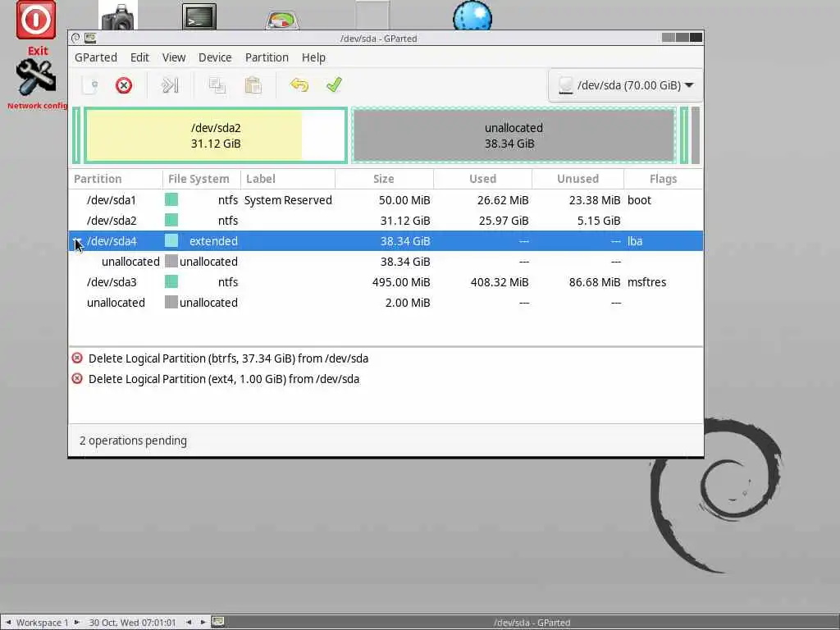
Task: Open the Partition menu
Action: pos(267,57)
